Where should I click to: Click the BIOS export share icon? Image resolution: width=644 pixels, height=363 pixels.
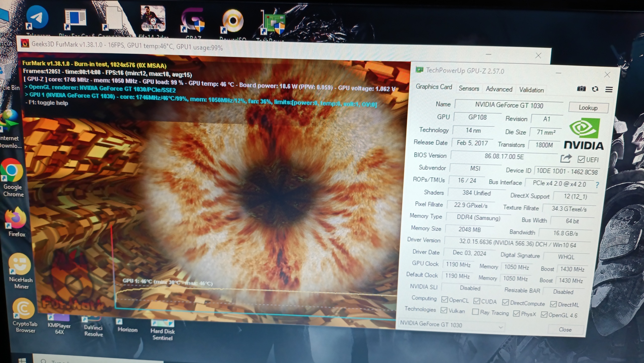tap(566, 159)
